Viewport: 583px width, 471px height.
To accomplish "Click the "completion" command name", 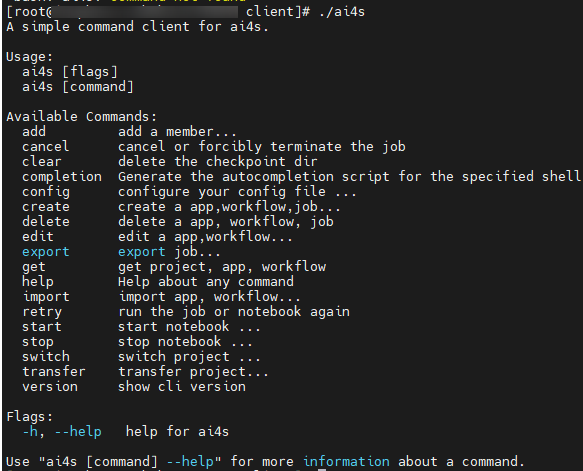I will [x=62, y=177].
